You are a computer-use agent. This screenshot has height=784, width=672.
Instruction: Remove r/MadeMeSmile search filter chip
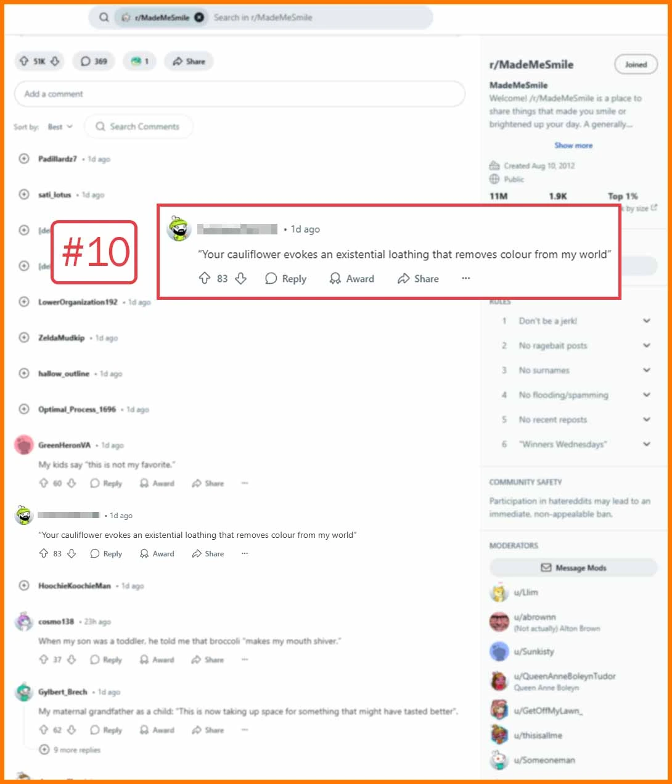199,17
